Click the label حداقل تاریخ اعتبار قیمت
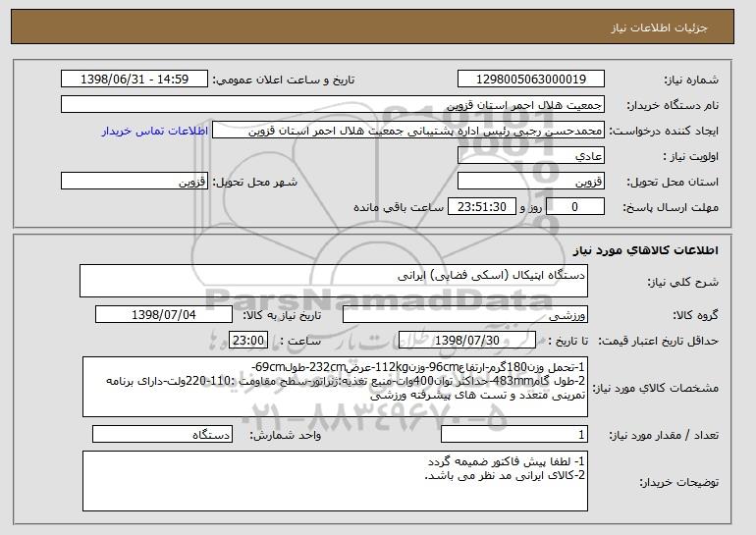Image resolution: width=756 pixels, height=535 pixels. point(658,342)
